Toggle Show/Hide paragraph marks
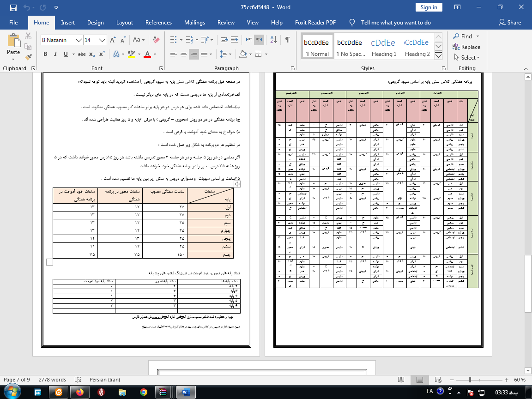The image size is (532, 399). pos(287,40)
